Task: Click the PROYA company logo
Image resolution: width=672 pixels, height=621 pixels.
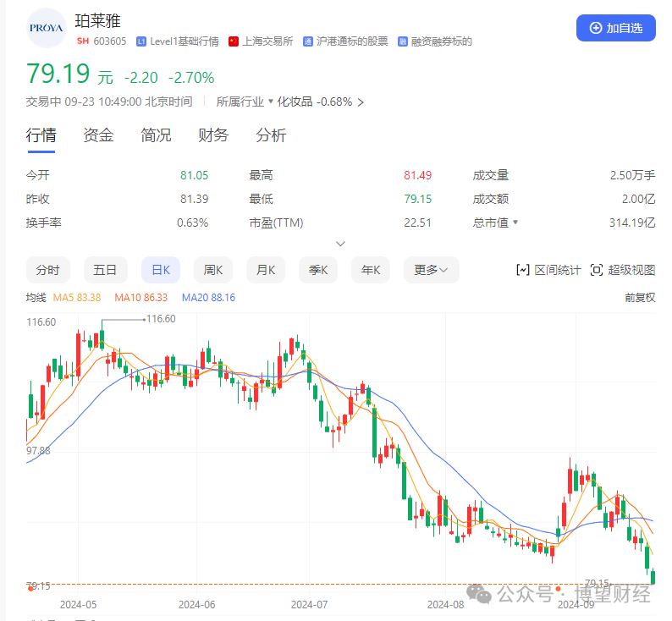Action: 47,28
